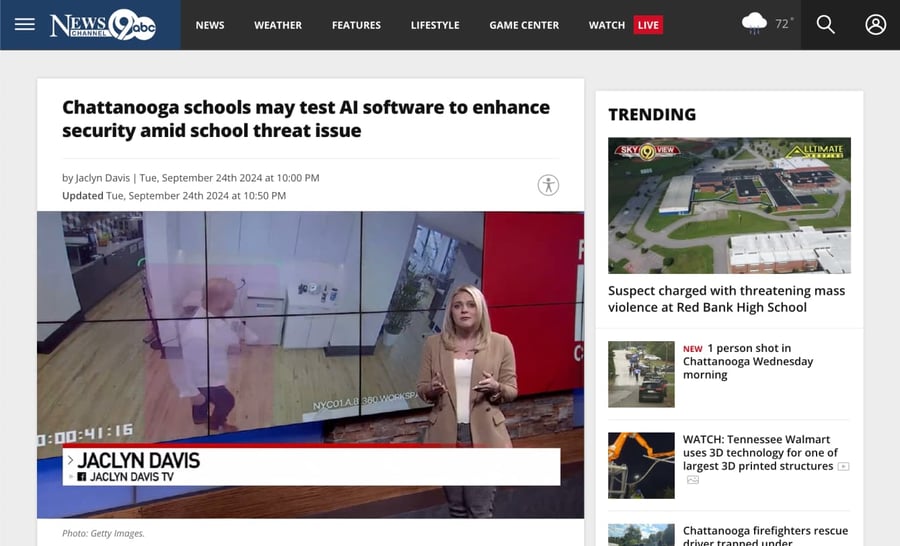Click the News Channel 9 ABC logo
Viewport: 900px width, 546px height.
pyautogui.click(x=103, y=24)
